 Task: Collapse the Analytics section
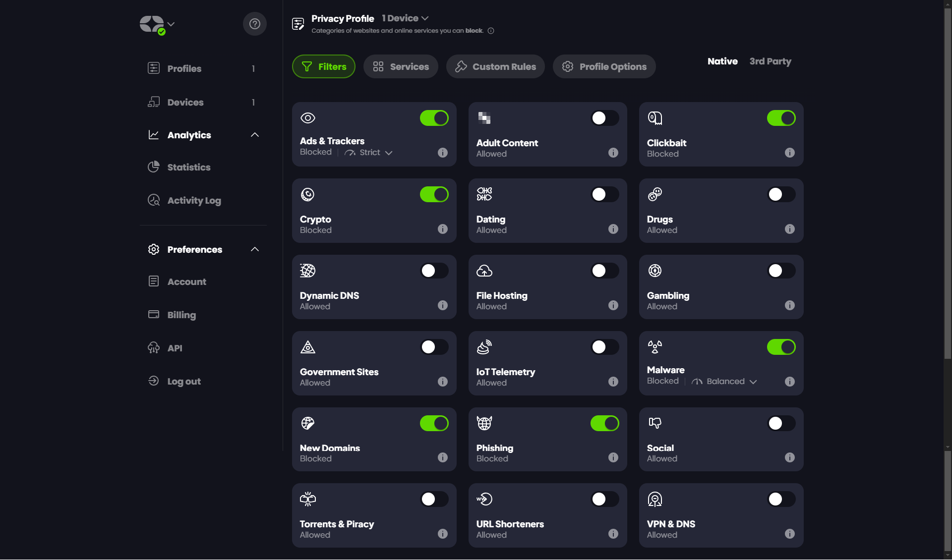254,135
